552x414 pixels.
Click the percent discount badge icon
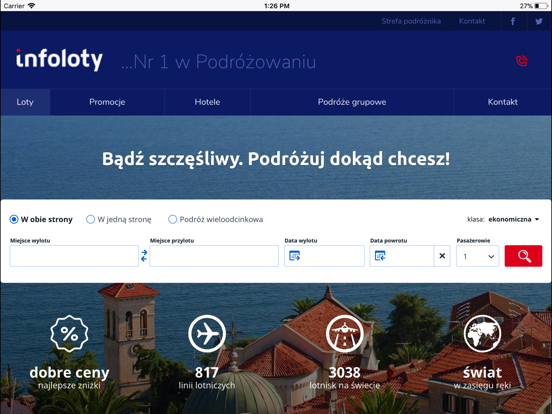[x=69, y=333]
